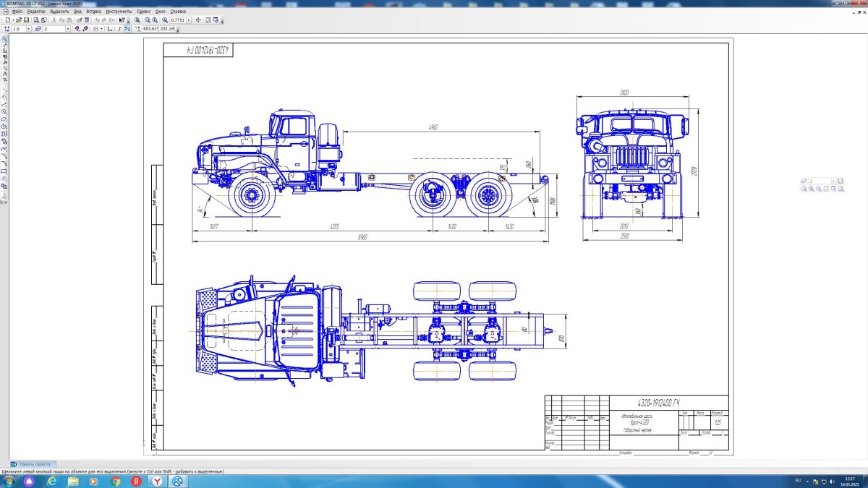The image size is (868, 488).
Task: Choose the hatching tool in left toolbar
Action: 4,178
